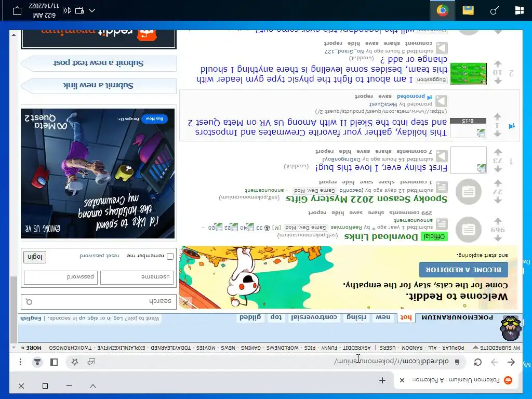Image resolution: width=532 pixels, height=399 pixels.
Task: Click the English language link
Action: pos(31,318)
